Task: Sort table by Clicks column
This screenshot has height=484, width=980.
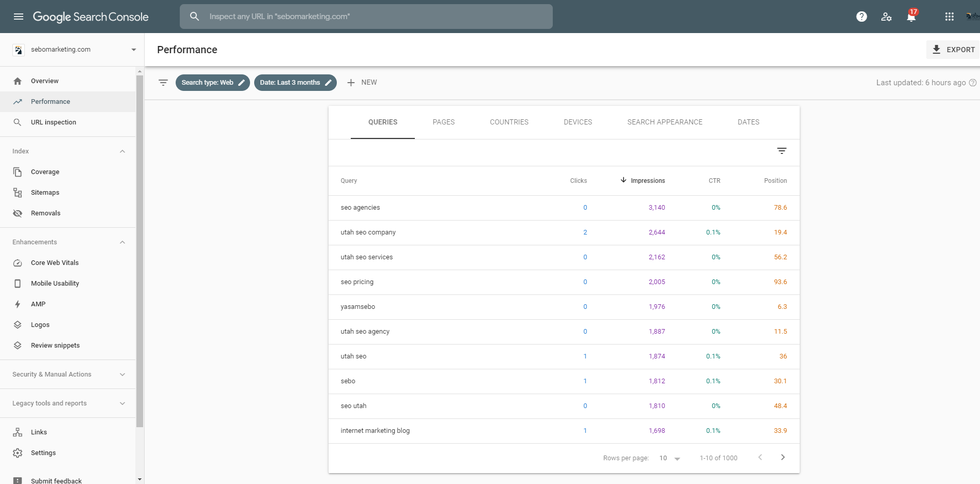Action: [x=578, y=181]
